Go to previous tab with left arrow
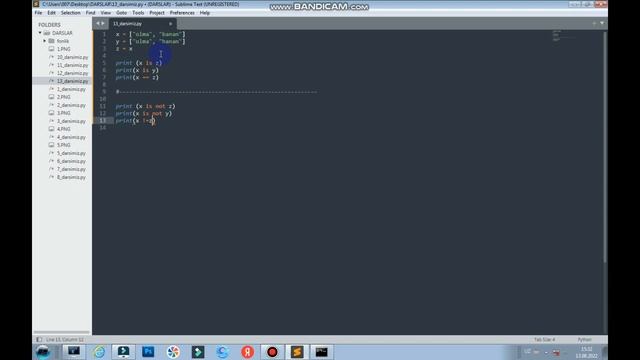Screen dimensions: 640x360 pyautogui.click(x=98, y=23)
